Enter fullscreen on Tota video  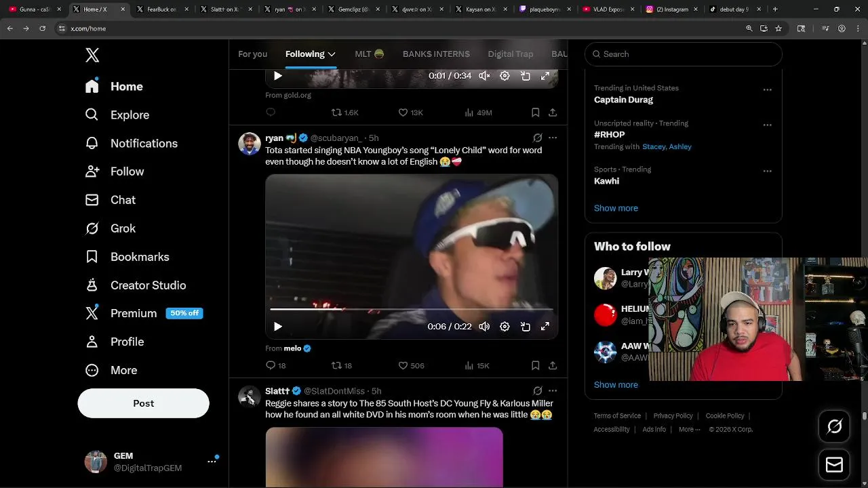(545, 327)
